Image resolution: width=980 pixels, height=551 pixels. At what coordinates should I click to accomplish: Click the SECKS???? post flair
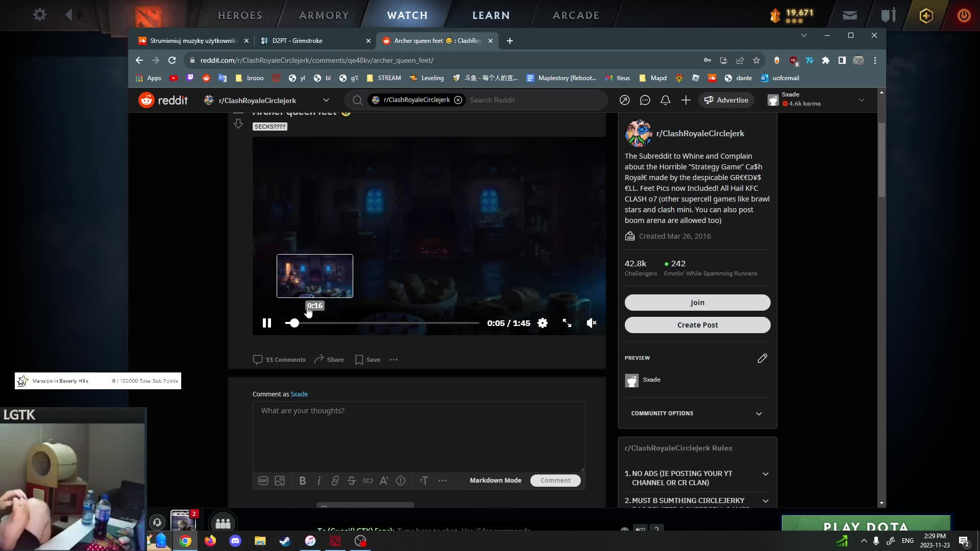coord(270,127)
